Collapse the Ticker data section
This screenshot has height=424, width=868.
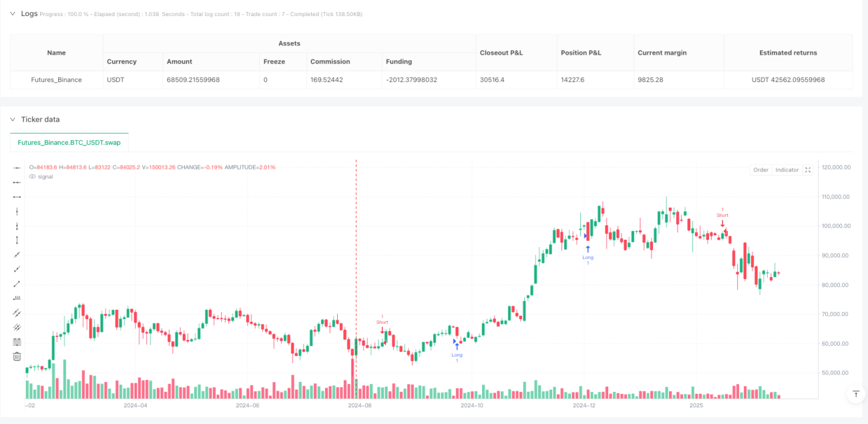click(12, 120)
